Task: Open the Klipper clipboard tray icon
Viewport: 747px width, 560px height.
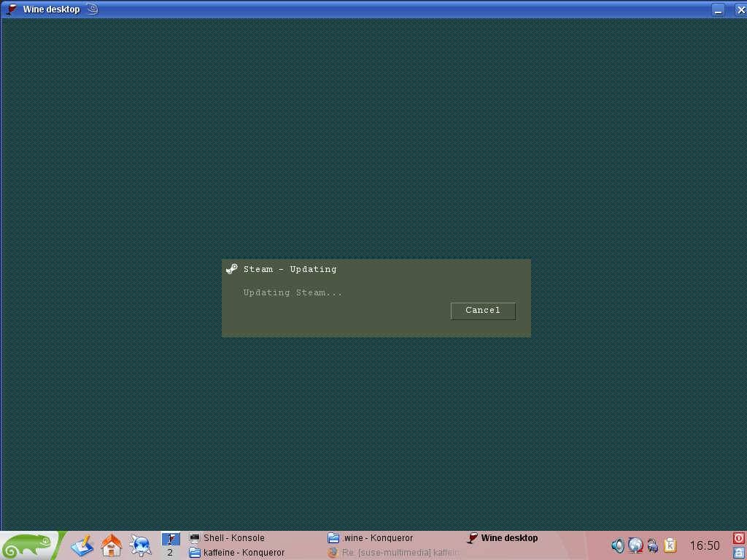Action: tap(670, 545)
